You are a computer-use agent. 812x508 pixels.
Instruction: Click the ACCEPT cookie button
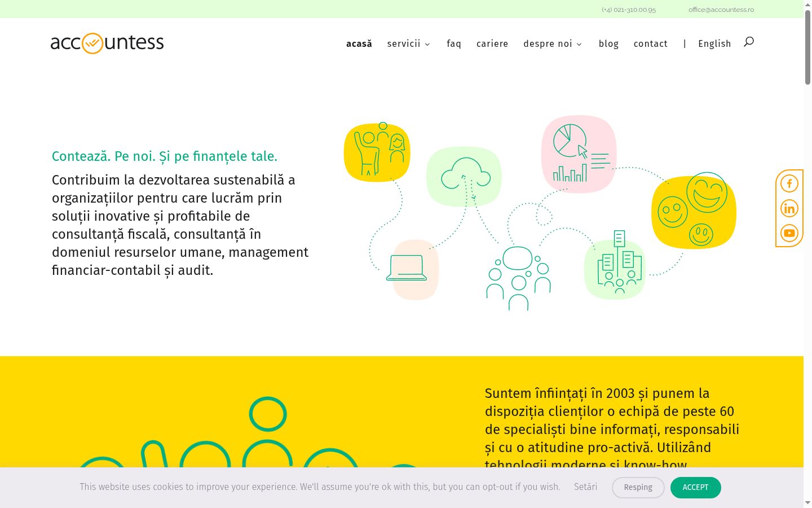click(x=695, y=488)
